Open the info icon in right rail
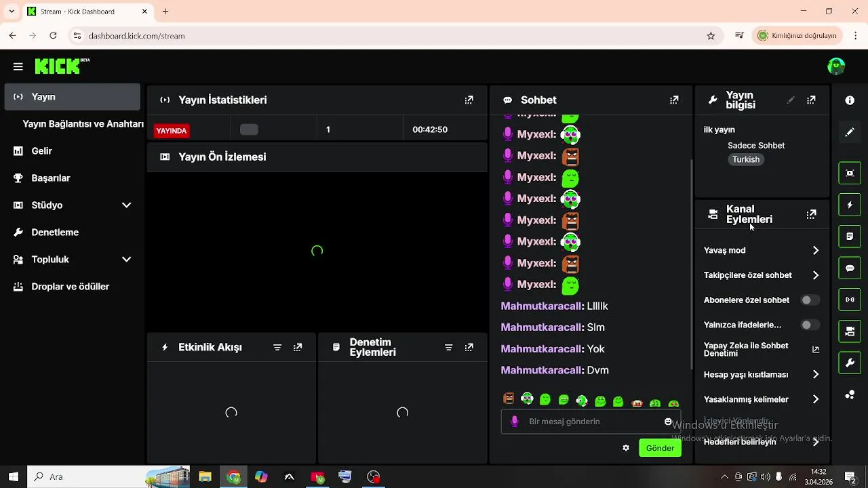The height and width of the screenshot is (488, 868). (850, 100)
